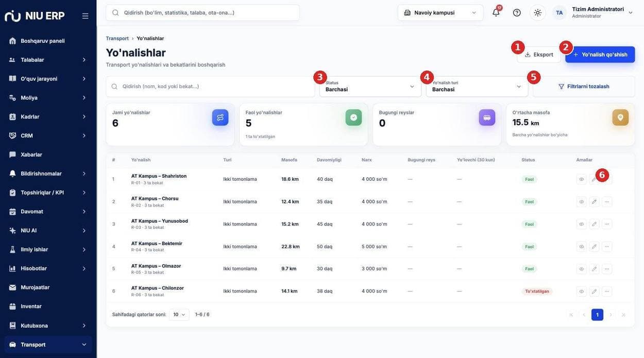Select page 1 in the pagination
The height and width of the screenshot is (358, 644).
coord(598,315)
